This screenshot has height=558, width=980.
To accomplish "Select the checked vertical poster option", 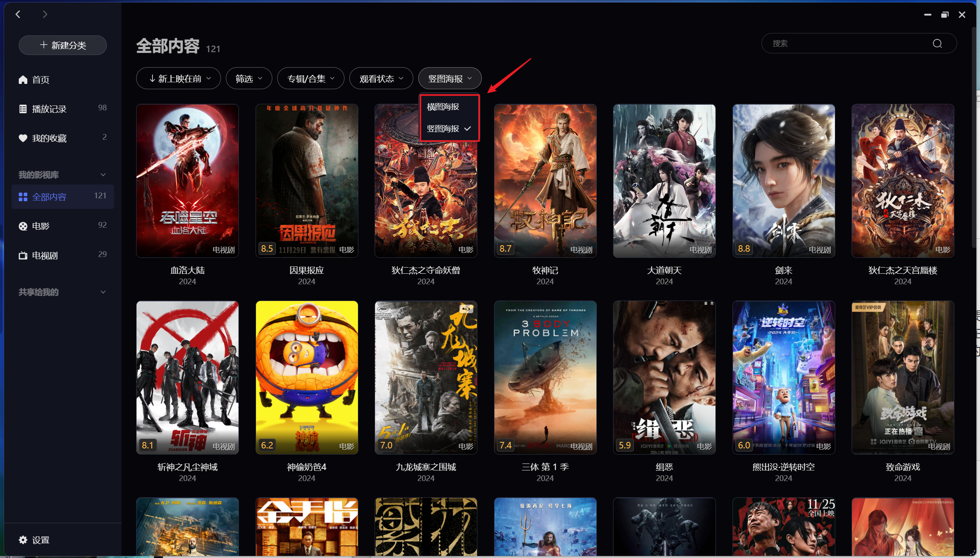I will [x=448, y=129].
